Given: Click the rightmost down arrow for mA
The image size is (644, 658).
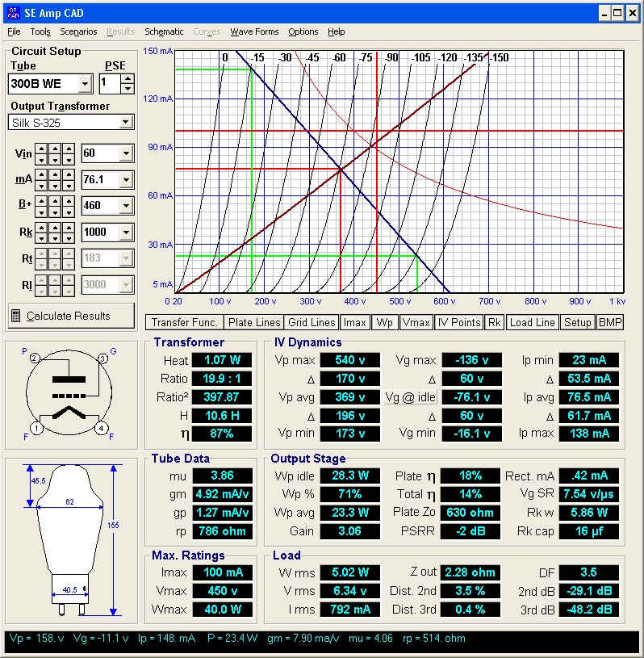Looking at the screenshot, I should click(68, 184).
